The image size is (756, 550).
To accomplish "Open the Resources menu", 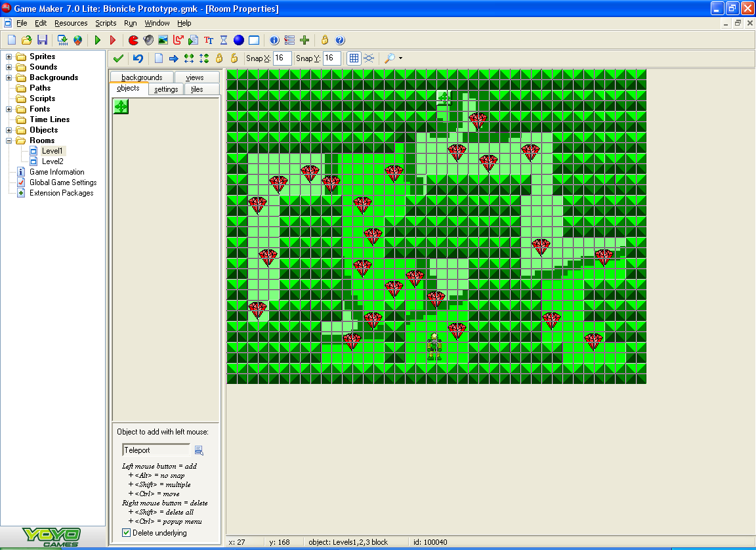I will point(71,23).
